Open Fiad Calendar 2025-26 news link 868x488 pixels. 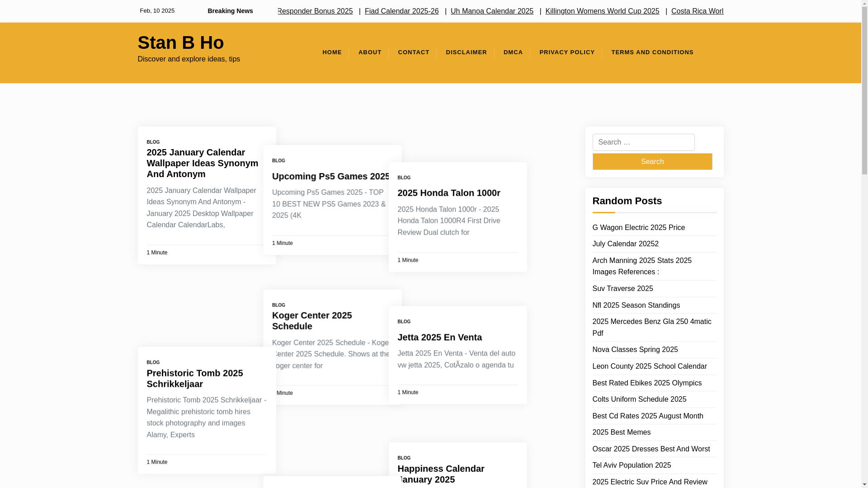pos(401,11)
